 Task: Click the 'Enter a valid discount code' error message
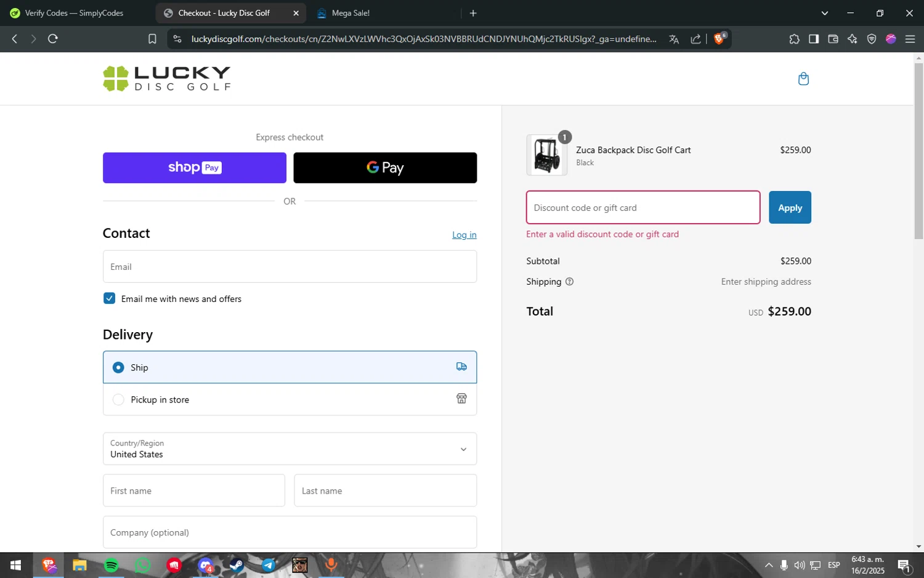tap(602, 234)
